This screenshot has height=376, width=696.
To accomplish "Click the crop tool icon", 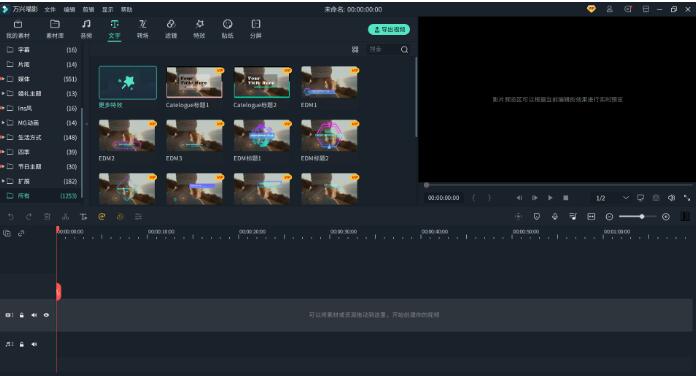I will coord(83,217).
